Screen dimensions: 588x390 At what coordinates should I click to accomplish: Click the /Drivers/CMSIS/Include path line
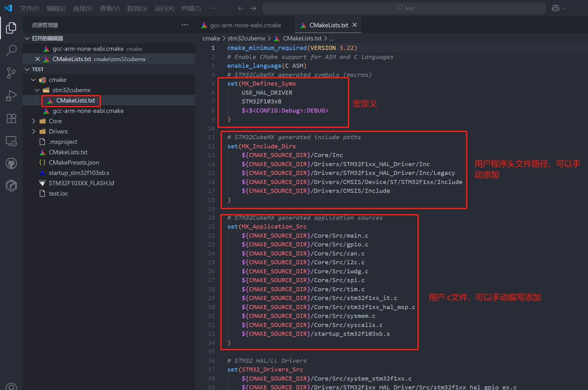tap(316, 191)
